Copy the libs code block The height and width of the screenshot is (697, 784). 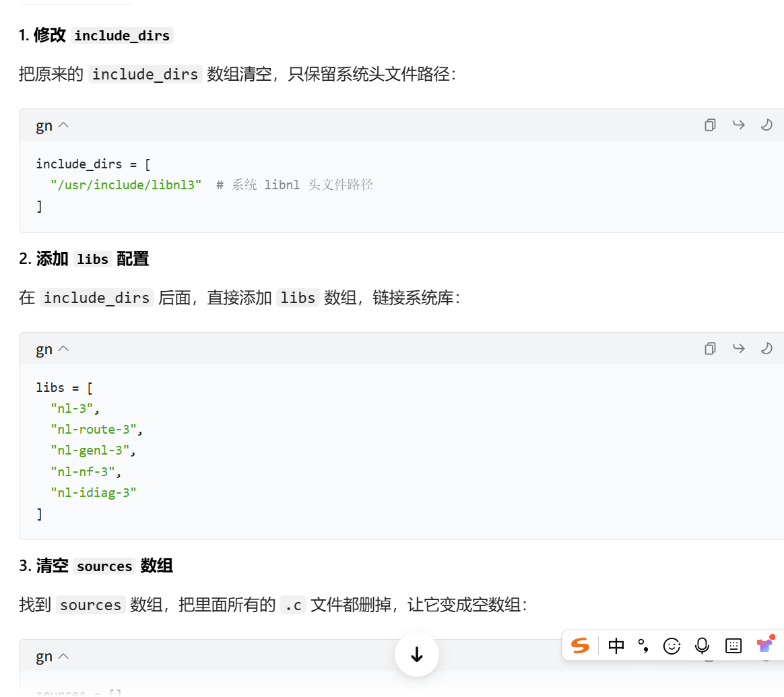coord(710,348)
